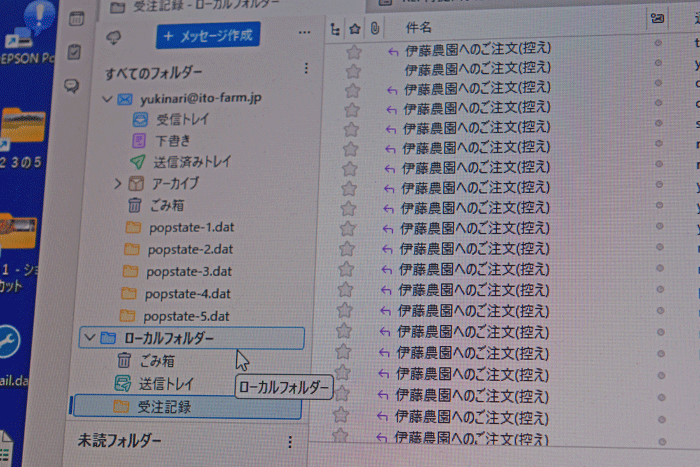This screenshot has height=467, width=700.
Task: Open the 未読フォルダー options menu
Action: pos(290,441)
